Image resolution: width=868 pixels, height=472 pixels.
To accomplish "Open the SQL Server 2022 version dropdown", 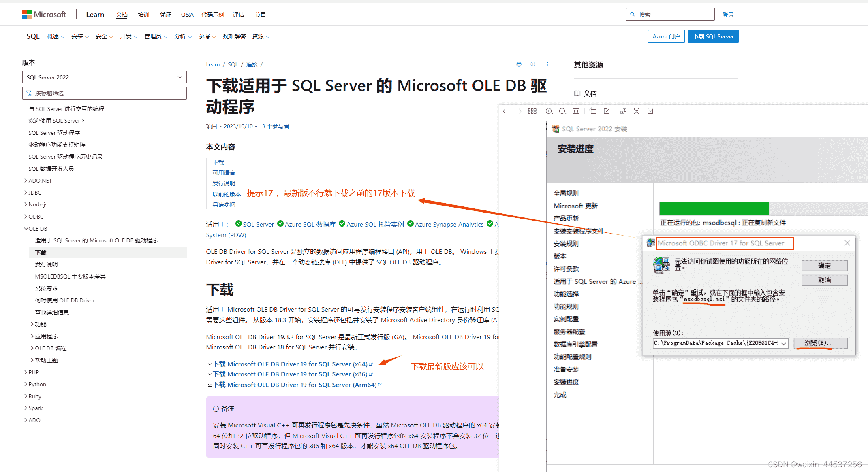I will point(104,77).
